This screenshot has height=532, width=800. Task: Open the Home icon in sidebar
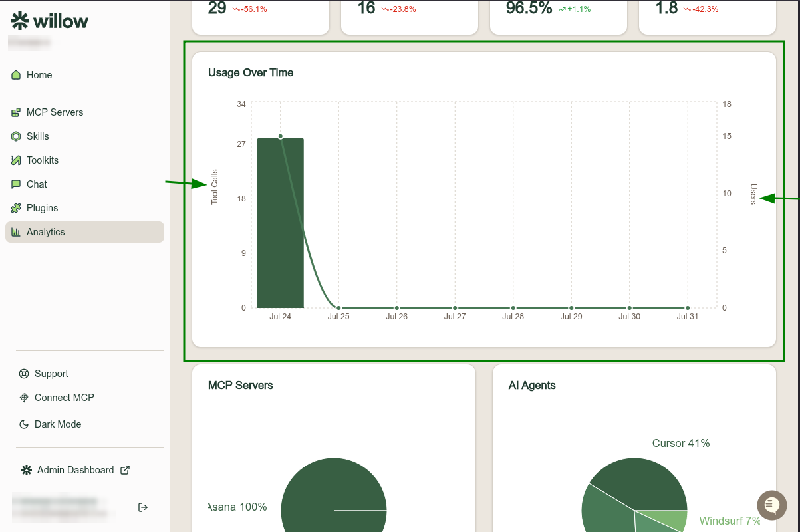[16, 75]
